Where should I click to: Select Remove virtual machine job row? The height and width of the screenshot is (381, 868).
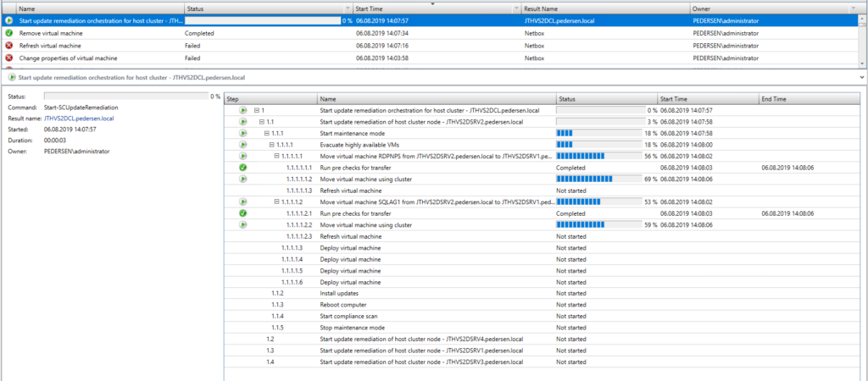point(430,33)
